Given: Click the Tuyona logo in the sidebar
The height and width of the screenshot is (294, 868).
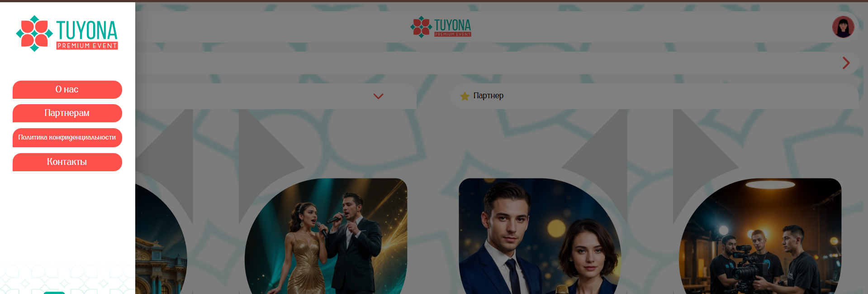Looking at the screenshot, I should (x=67, y=34).
